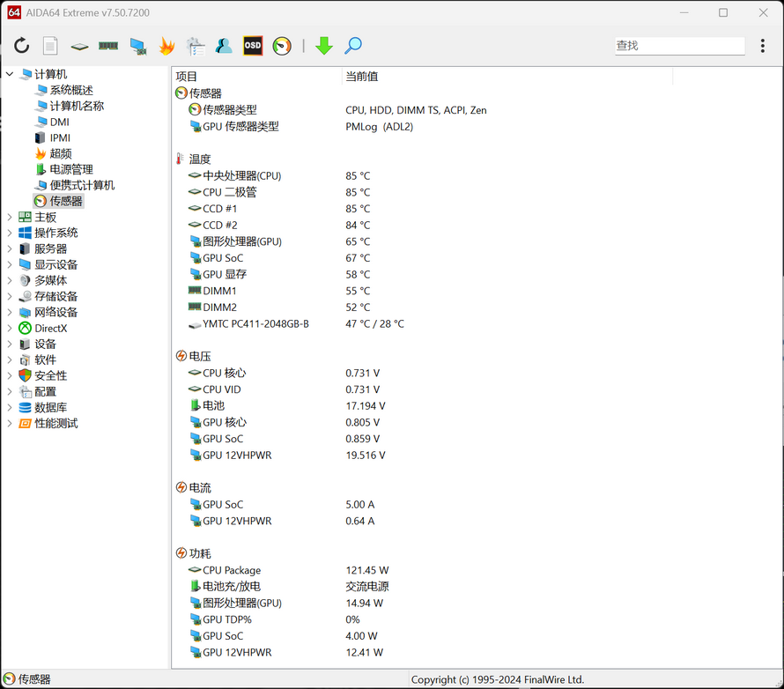This screenshot has height=689, width=784.
Task: Click the memory module toolbar icon
Action: (108, 46)
